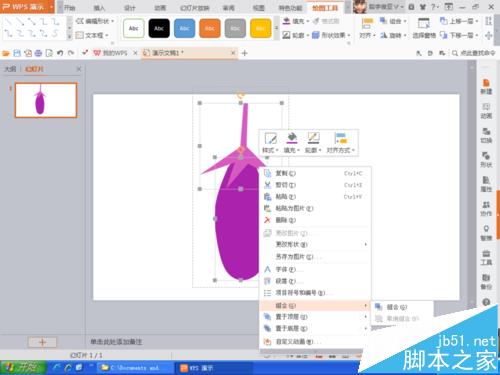This screenshot has height=375, width=500.
Task: Click the Save icon in quick access toolbar
Action: click(x=17, y=53)
